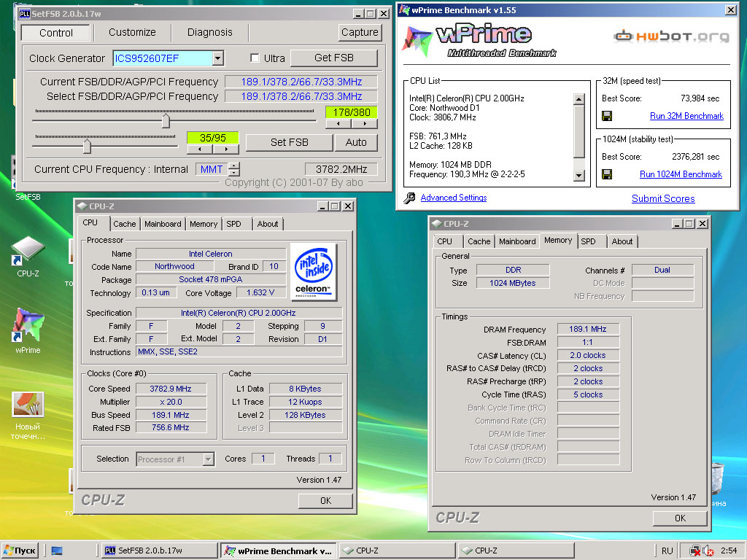Viewport: 747px width, 560px height.
Task: Switch to the Diagnosis tab in SetFSB
Action: click(209, 32)
